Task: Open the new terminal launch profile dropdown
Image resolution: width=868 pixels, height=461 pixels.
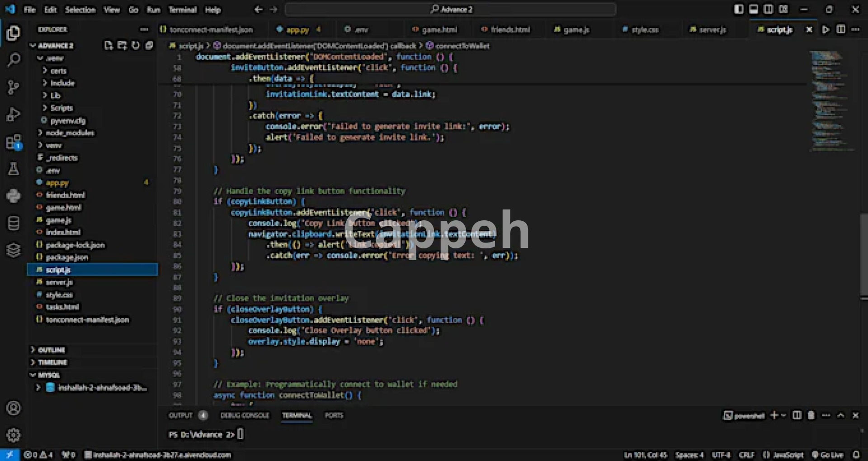Action: (784, 415)
